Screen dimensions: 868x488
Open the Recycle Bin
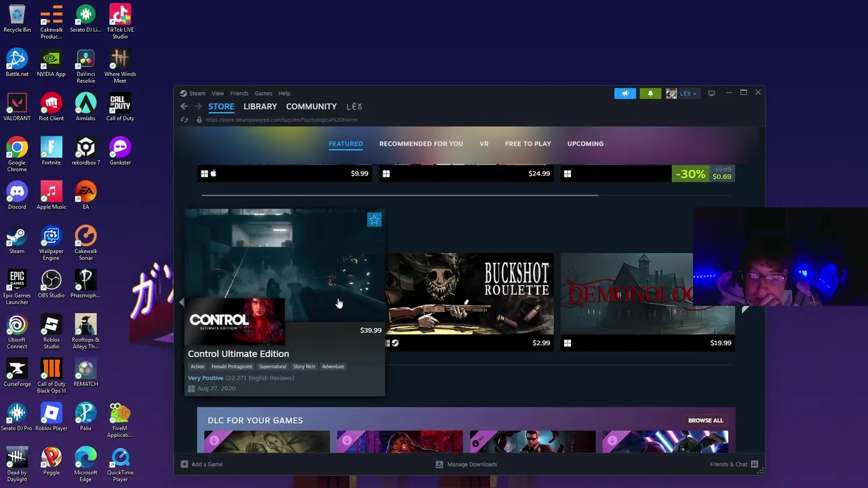click(17, 19)
